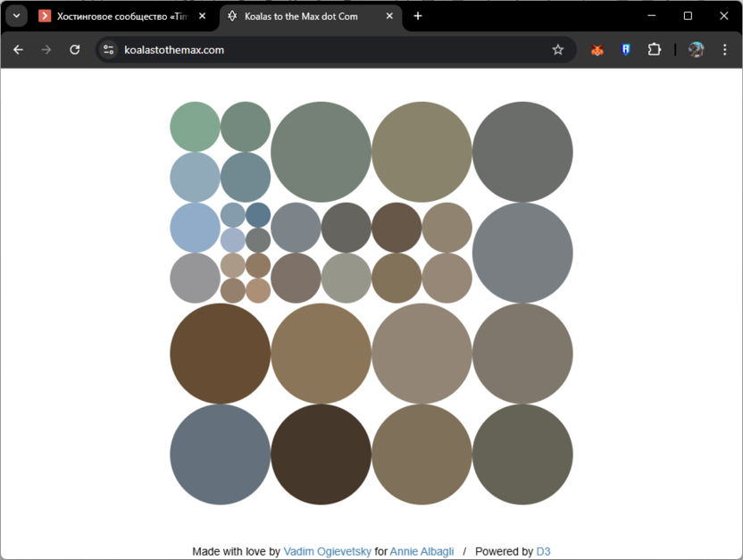The height and width of the screenshot is (560, 743).
Task: Bookmark this page with the star
Action: click(x=558, y=50)
